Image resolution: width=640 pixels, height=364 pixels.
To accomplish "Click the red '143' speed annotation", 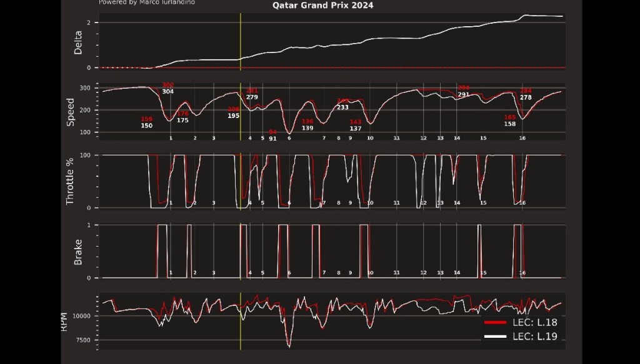I will point(356,122).
